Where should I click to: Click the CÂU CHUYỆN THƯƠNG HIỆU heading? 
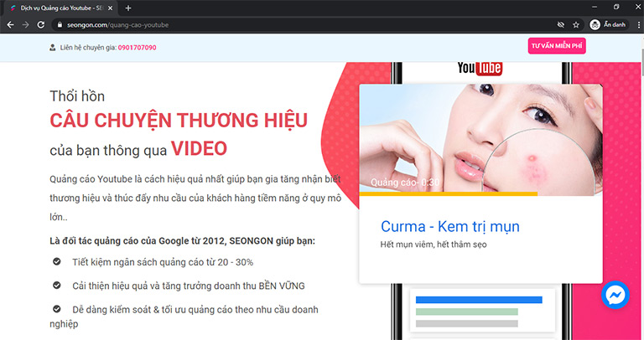click(179, 121)
